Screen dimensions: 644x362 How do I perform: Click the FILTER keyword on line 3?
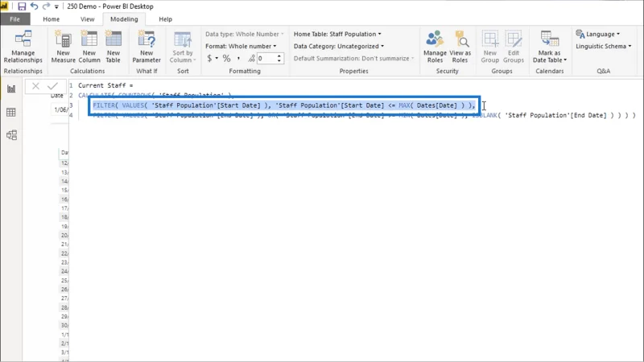pos(105,105)
